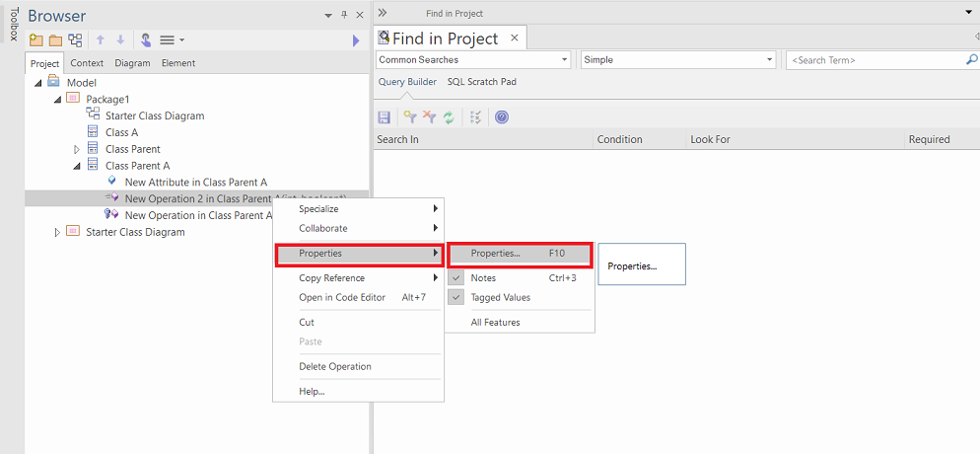Click the magnifier search icon in search field
Image resolution: width=980 pixels, height=454 pixels.
(970, 60)
